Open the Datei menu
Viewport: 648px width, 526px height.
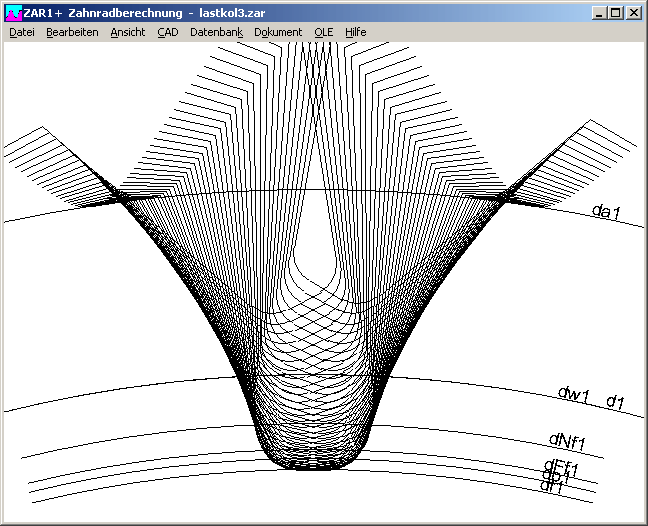coord(22,32)
